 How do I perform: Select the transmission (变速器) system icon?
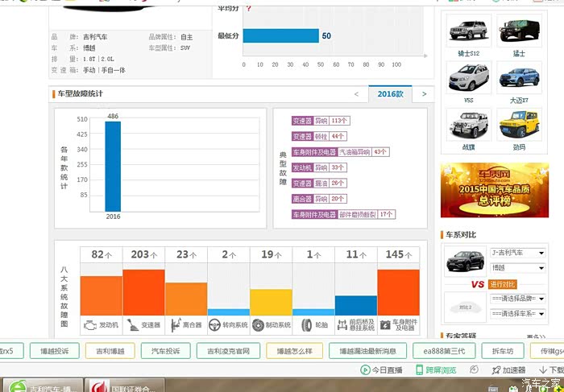(x=133, y=325)
